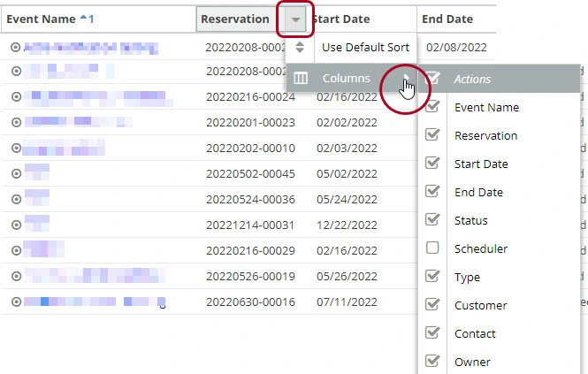Screen dimensions: 588x374
Task: Select Use Default Sort menu option
Action: coord(366,47)
